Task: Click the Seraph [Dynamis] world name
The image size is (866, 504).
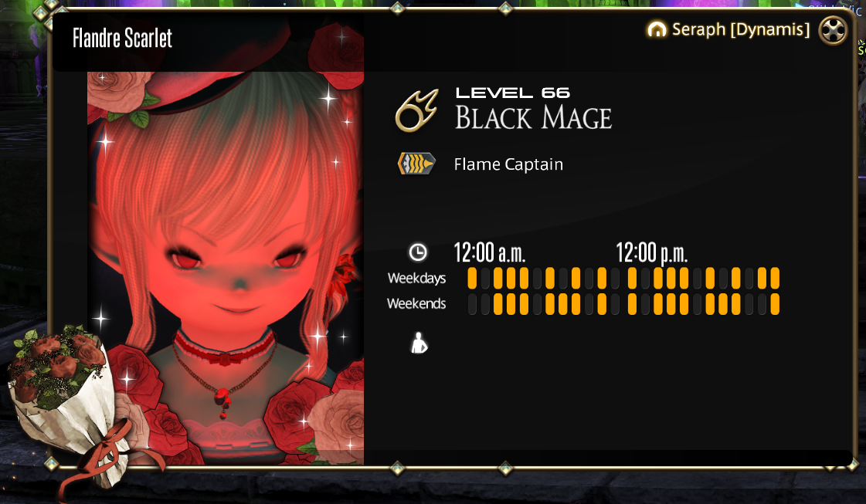Action: 741,29
